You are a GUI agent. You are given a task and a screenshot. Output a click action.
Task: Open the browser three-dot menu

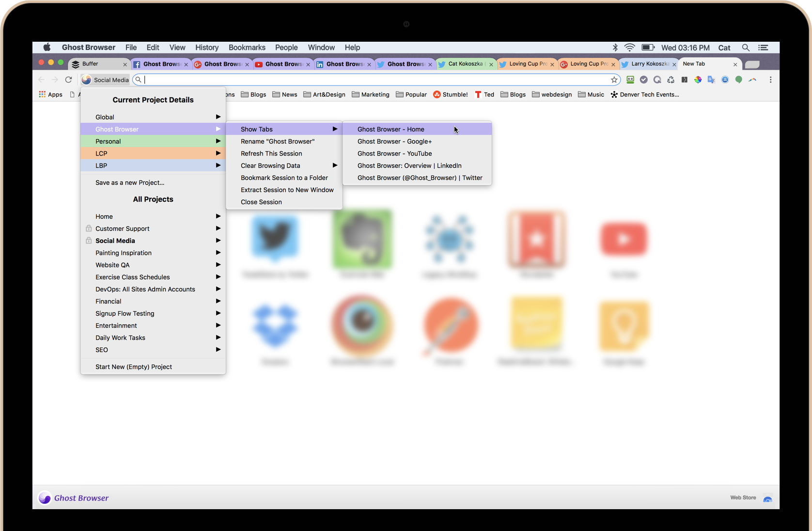(770, 80)
